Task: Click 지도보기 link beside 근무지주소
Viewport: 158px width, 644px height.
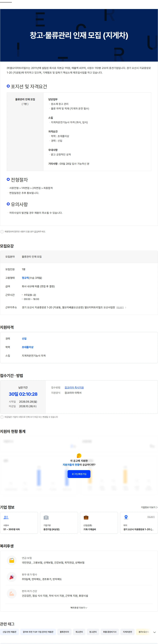Action: [120, 308]
